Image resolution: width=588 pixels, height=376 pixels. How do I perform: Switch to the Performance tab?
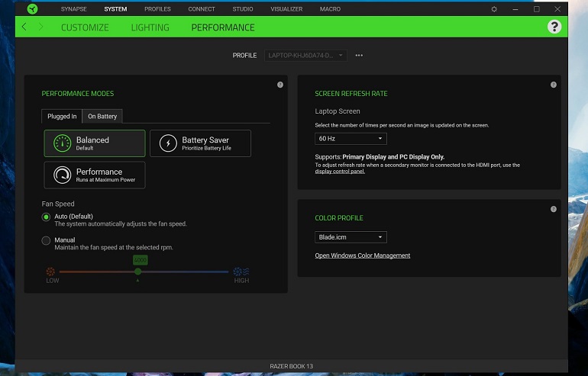pos(223,27)
